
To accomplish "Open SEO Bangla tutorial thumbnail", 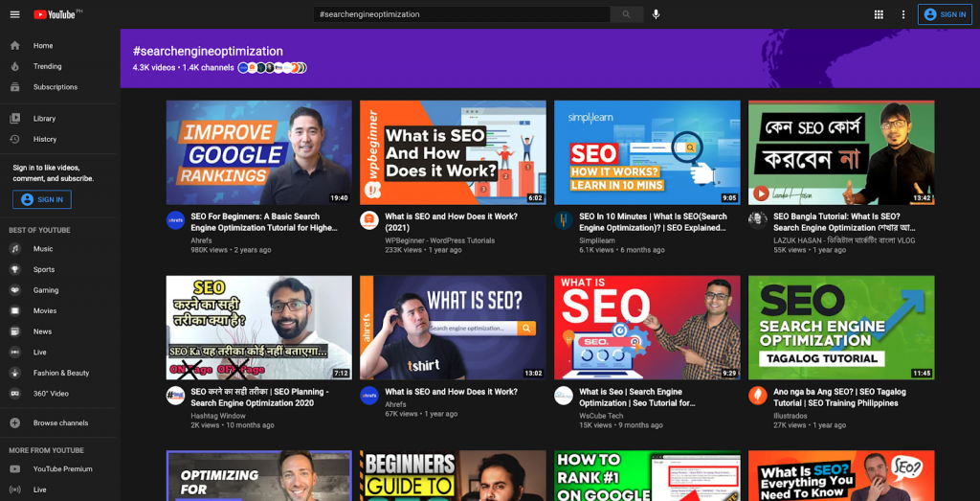I will 841,152.
